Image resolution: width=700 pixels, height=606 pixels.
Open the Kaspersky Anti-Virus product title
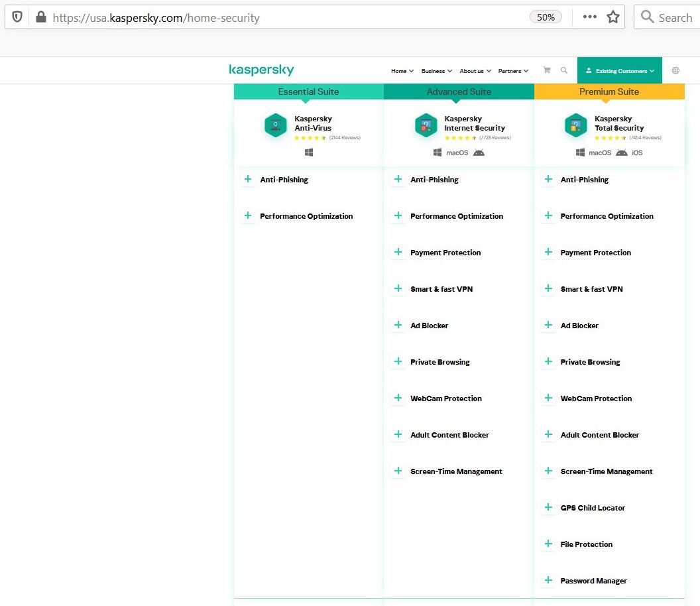pos(313,123)
